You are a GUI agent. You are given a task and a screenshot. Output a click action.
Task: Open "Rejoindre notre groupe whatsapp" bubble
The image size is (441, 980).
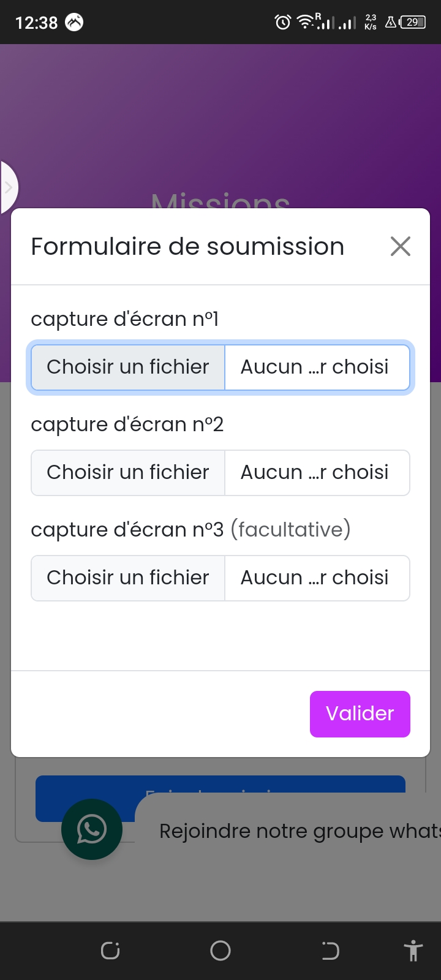294,831
